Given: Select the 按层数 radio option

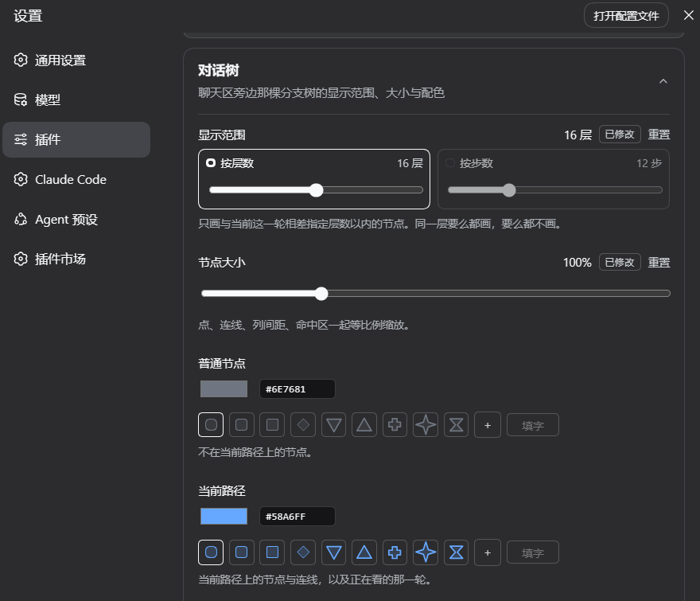Looking at the screenshot, I should (x=211, y=163).
